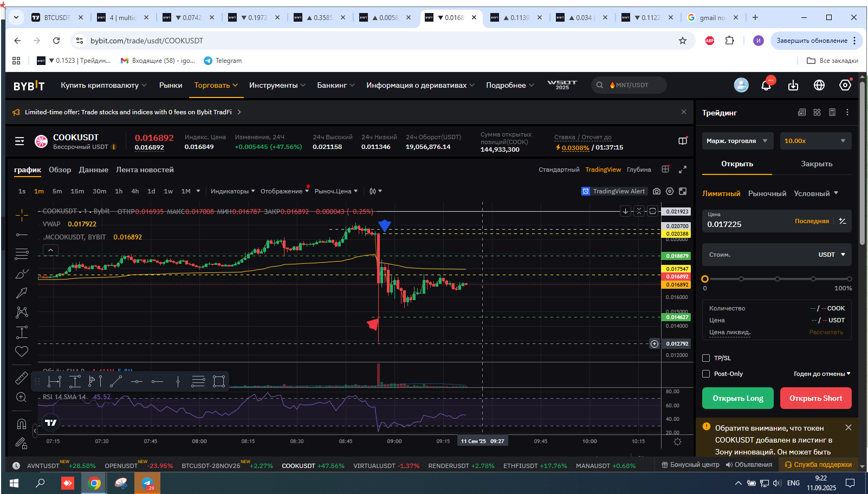The height and width of the screenshot is (494, 868).
Task: Open language globe icon in header
Action: (x=819, y=85)
